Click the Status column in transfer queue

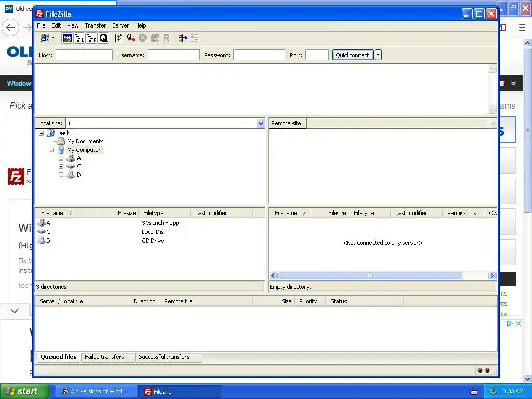click(x=364, y=301)
